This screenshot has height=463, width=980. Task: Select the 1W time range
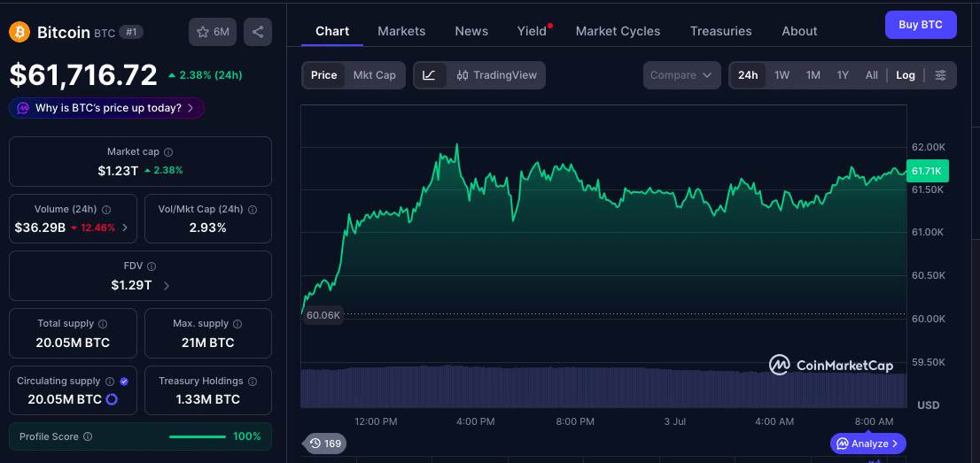tap(782, 75)
